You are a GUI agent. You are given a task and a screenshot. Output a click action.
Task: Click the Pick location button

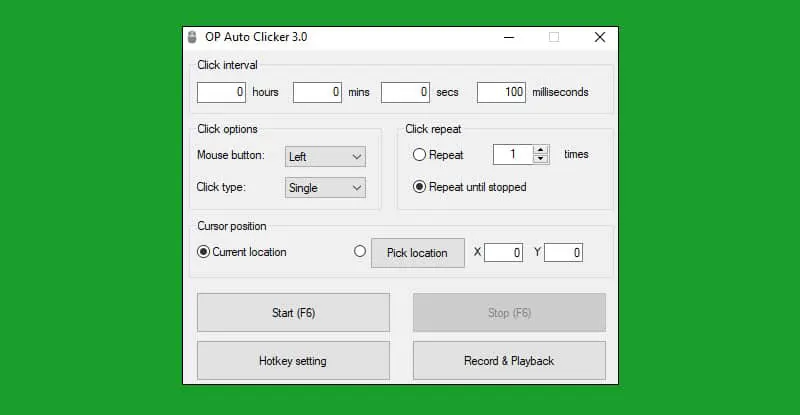click(x=418, y=253)
